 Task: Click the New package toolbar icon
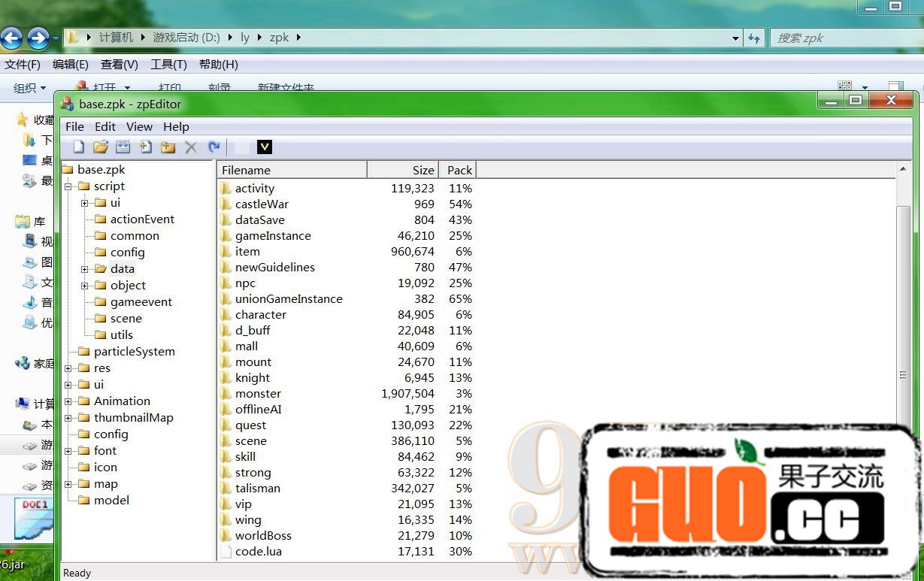[78, 147]
